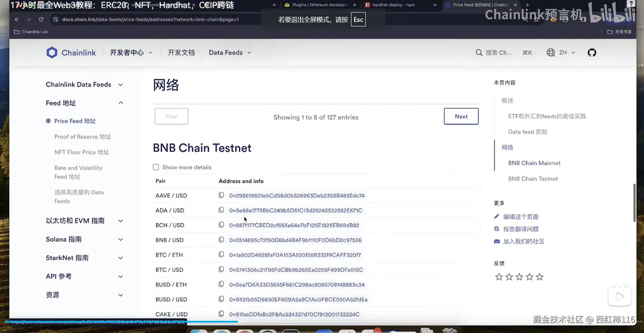Open the Chainlink Lab bookmark folder
Image resolution: width=644 pixels, height=333 pixels.
click(31, 32)
